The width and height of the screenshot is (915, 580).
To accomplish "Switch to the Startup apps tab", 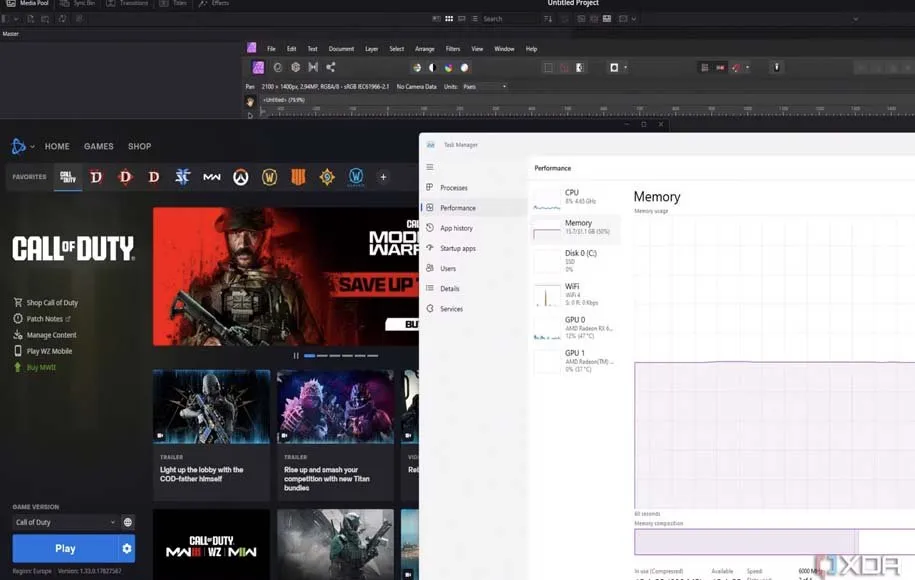I will 457,248.
